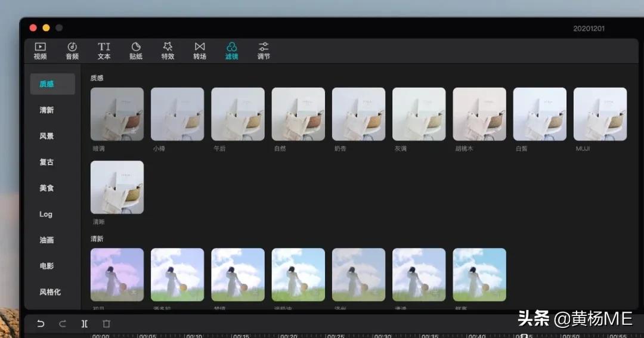Click the 00:05 mark on timeline ruler
The width and height of the screenshot is (644, 338).
click(147, 336)
